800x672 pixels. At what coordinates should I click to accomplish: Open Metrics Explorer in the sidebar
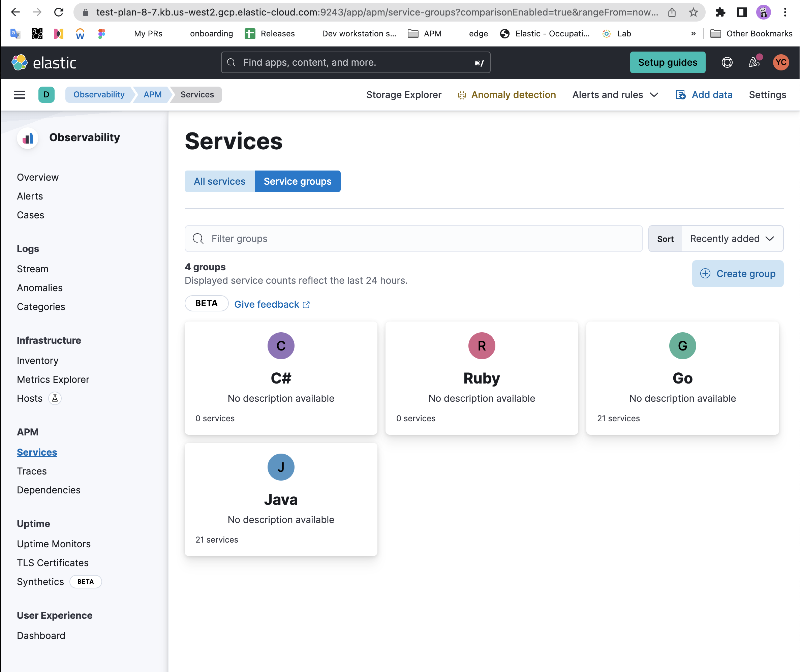53,379
